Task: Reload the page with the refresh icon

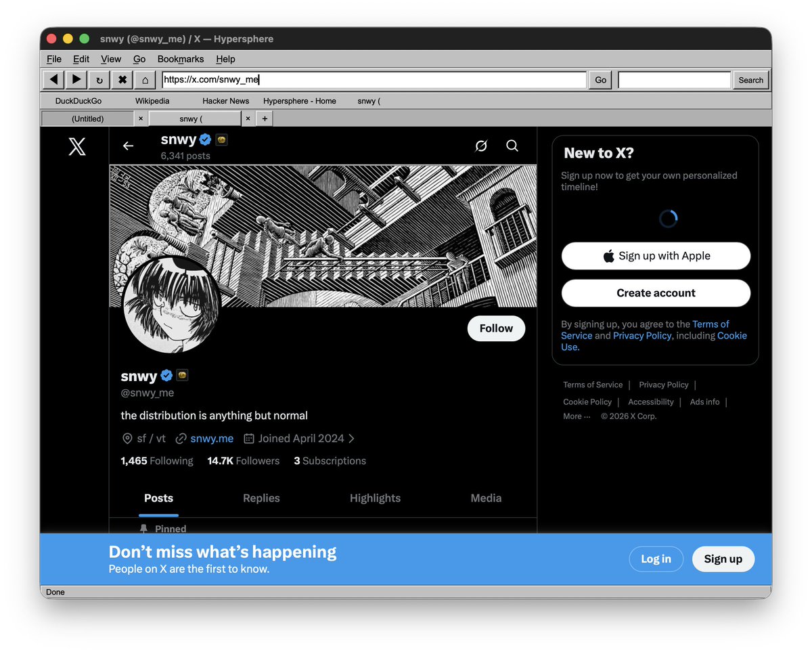Action: (x=99, y=80)
